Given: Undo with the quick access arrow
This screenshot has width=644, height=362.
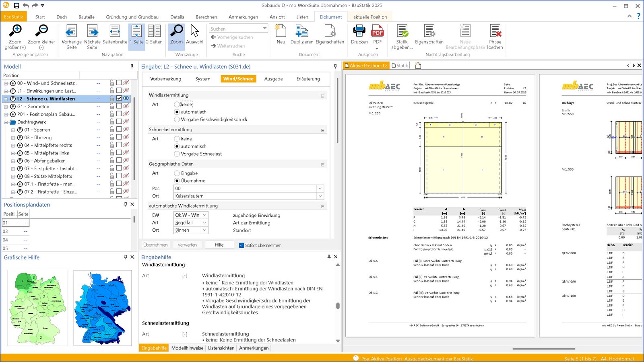Looking at the screenshot, I should coord(26,6).
